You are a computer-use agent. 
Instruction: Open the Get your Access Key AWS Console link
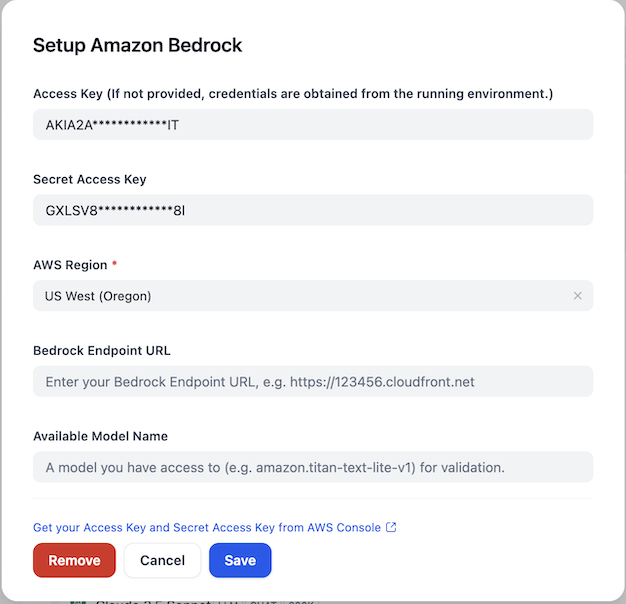pyautogui.click(x=207, y=527)
